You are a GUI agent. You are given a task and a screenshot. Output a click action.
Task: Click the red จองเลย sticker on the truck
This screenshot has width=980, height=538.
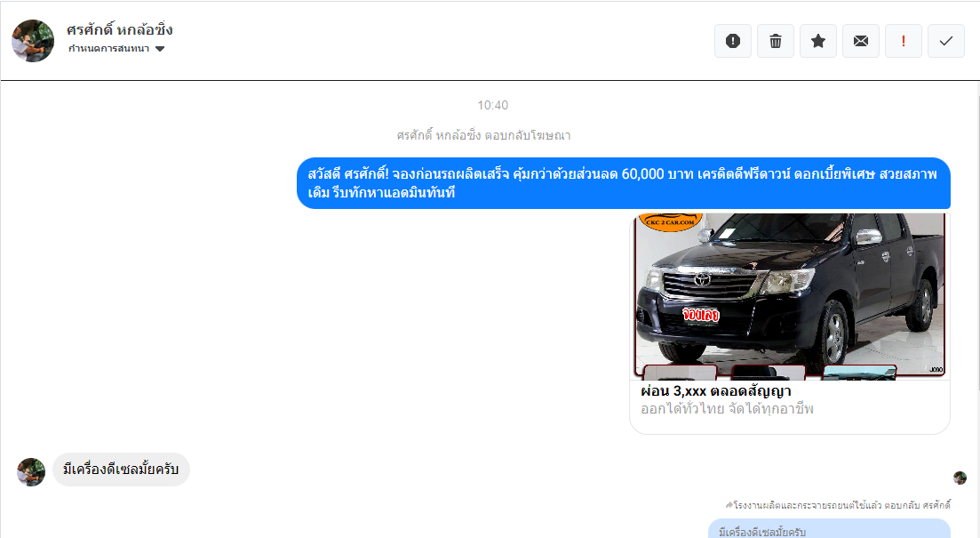[701, 315]
